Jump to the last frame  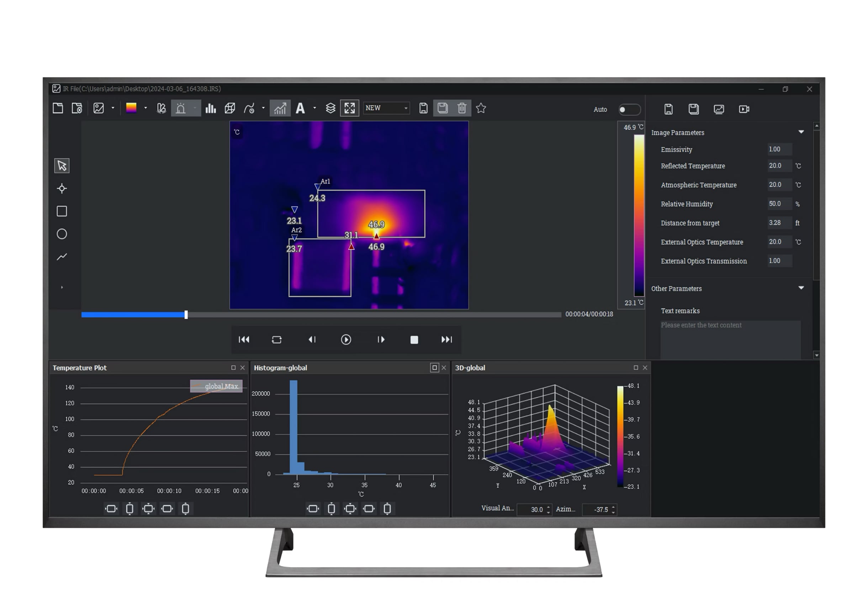click(x=446, y=340)
